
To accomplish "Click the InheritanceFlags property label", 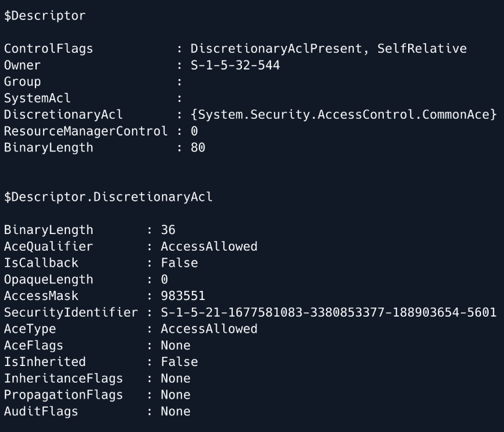I will [x=63, y=379].
